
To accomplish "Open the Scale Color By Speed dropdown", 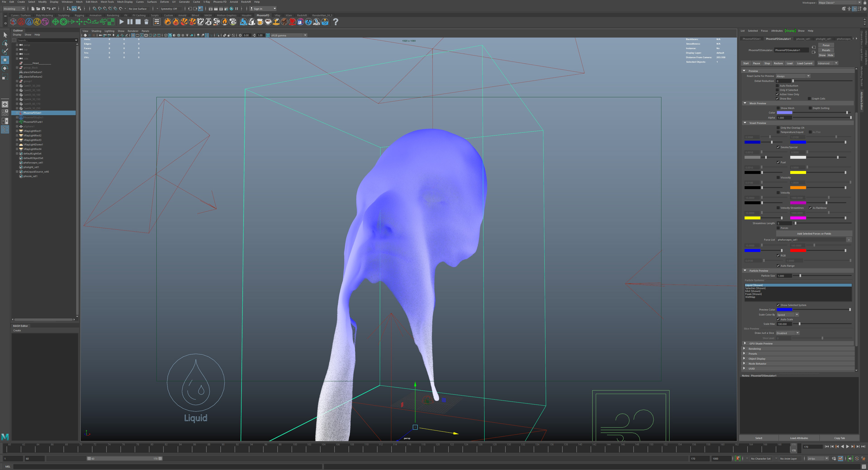I will click(788, 315).
